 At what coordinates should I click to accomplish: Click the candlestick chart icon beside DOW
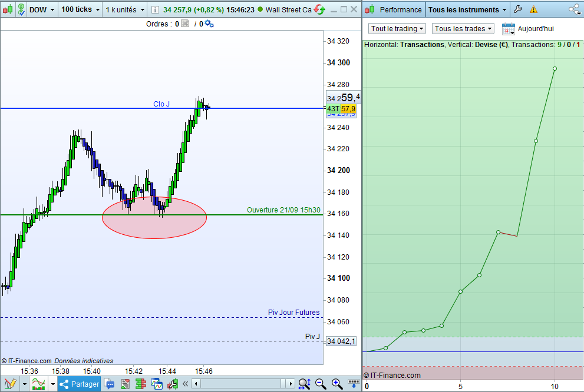click(x=8, y=9)
